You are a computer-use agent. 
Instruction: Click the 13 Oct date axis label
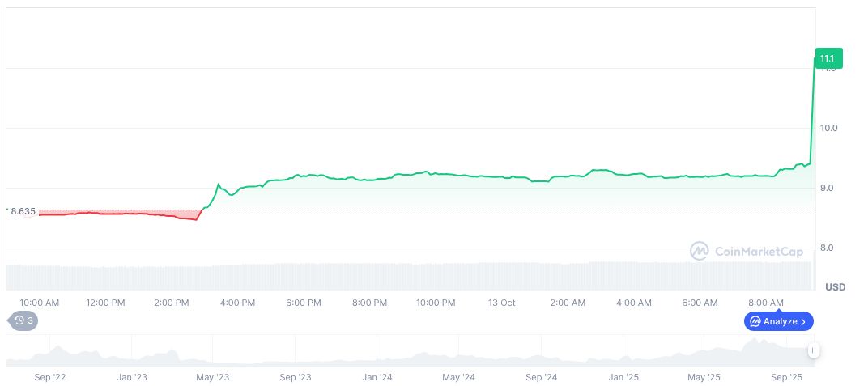(501, 303)
